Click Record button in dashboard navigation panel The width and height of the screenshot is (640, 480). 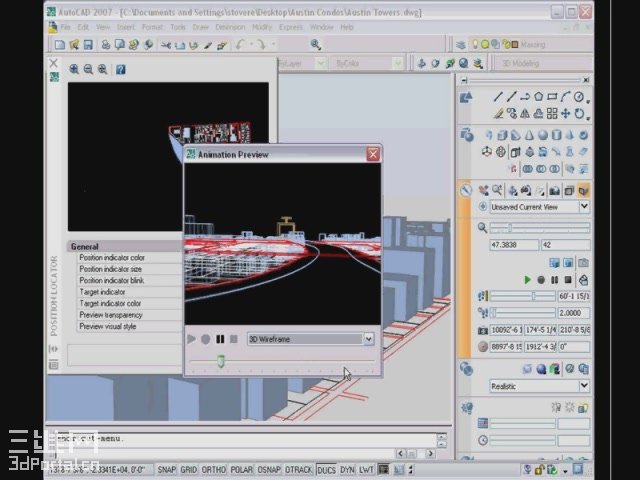click(x=541, y=280)
